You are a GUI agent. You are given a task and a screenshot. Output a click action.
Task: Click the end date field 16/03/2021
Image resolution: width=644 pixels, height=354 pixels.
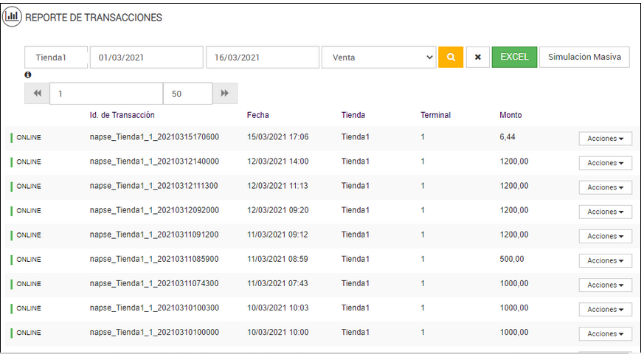coord(262,58)
